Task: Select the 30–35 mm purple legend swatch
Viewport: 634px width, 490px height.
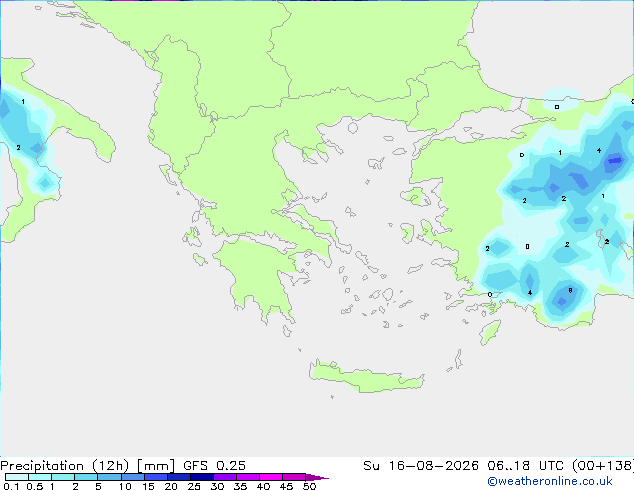Action: click(225, 477)
